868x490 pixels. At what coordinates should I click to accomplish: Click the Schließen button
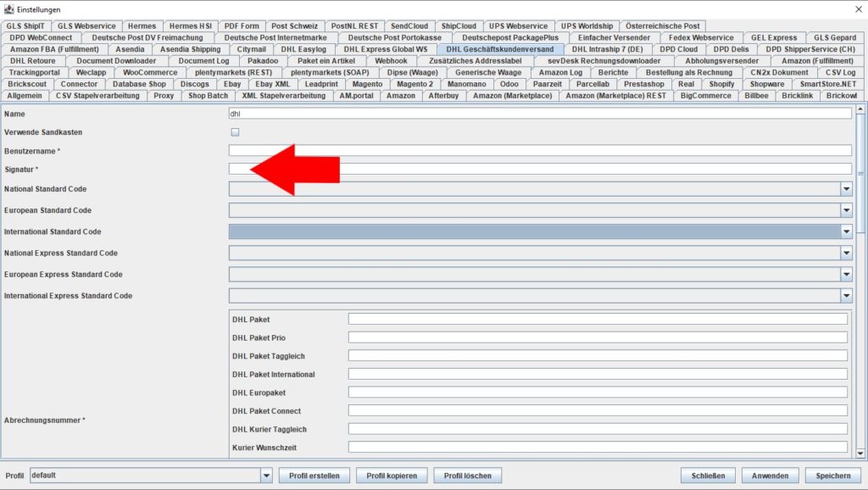tap(708, 476)
